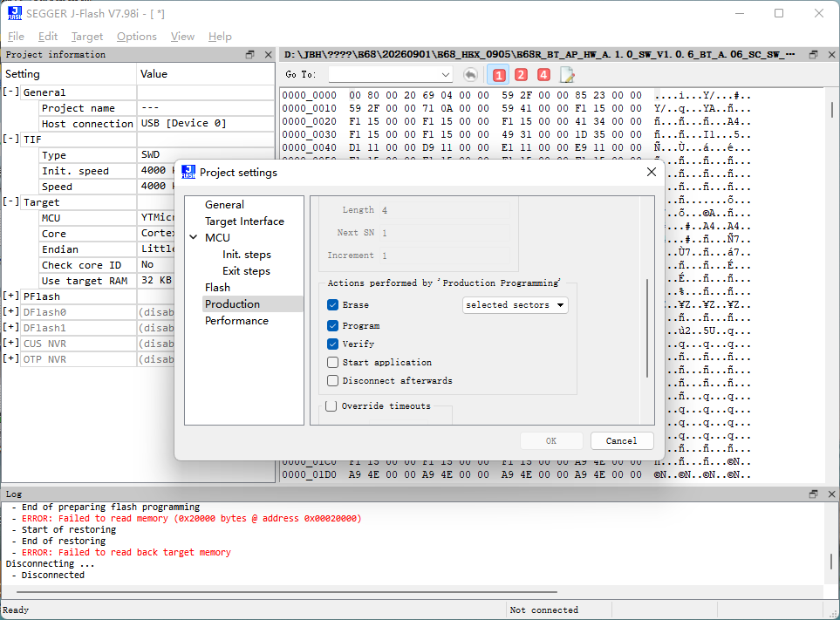Screen dimensions: 840x620
Task: Show data as 4-byte units
Action: (x=543, y=75)
